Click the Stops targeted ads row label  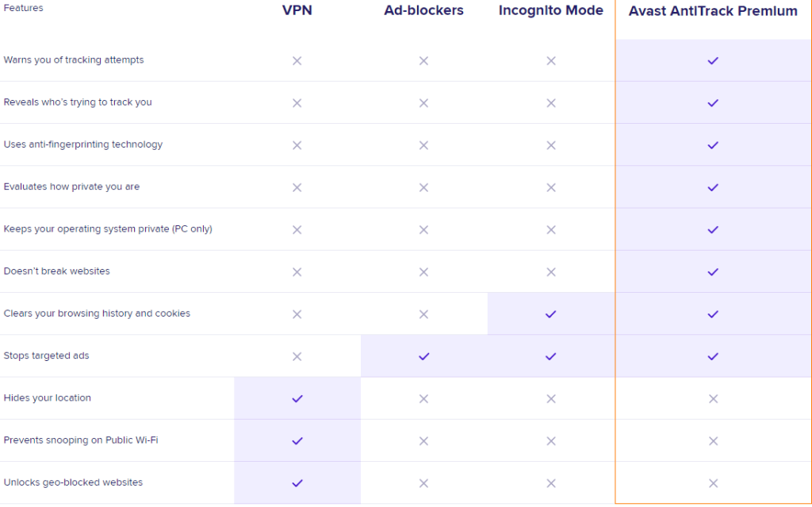click(46, 355)
